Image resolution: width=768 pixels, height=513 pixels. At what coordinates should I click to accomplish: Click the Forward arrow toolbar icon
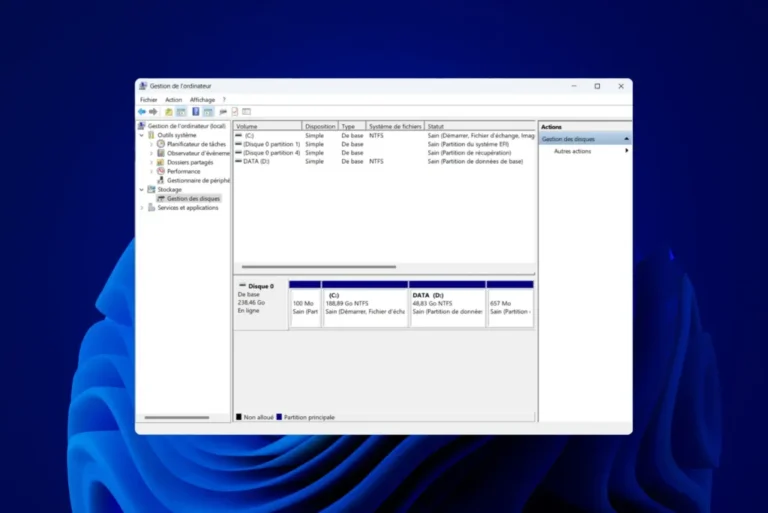[153, 112]
